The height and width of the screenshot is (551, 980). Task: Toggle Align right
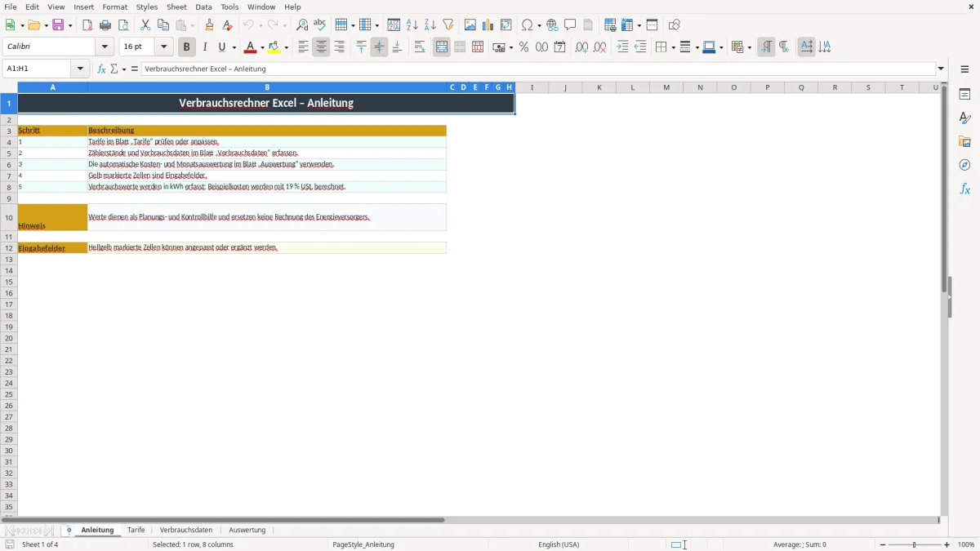(x=339, y=47)
